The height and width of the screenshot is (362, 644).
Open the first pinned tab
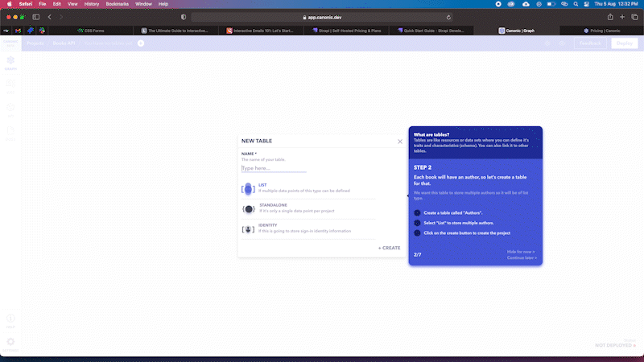tap(6, 31)
